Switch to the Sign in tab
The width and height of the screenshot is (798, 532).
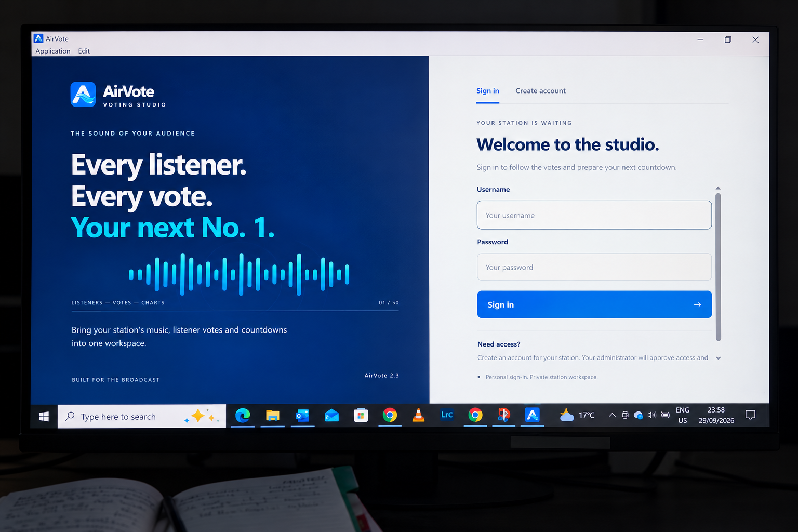pos(488,91)
